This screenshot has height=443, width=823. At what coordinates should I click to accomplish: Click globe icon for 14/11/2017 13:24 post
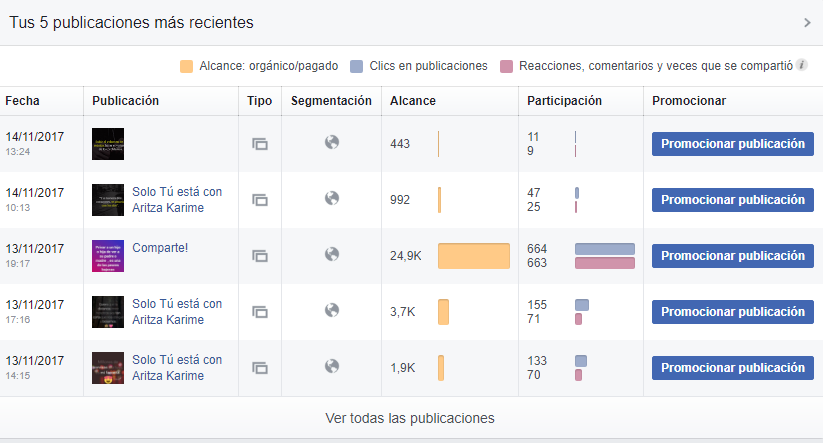[x=332, y=142]
